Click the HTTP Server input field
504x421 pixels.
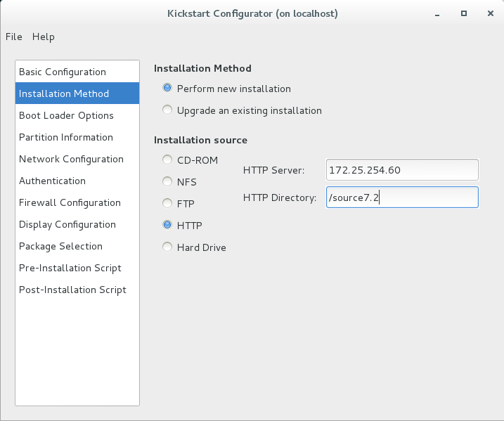pyautogui.click(x=402, y=169)
